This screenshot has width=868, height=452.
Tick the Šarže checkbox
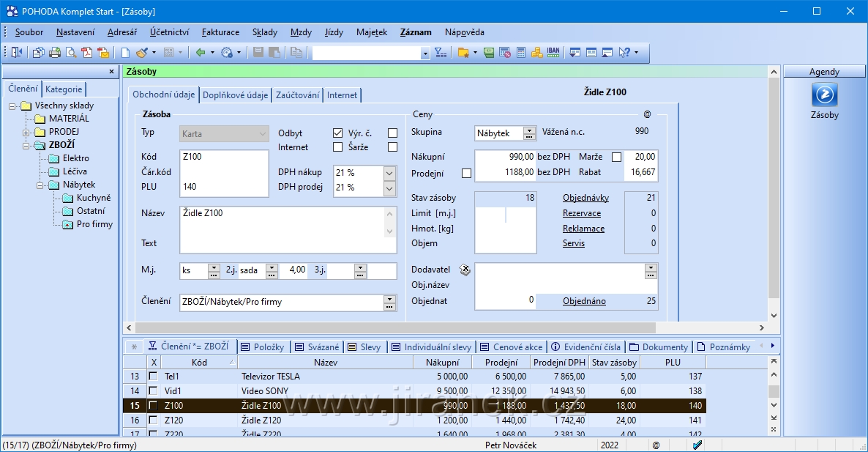(392, 147)
